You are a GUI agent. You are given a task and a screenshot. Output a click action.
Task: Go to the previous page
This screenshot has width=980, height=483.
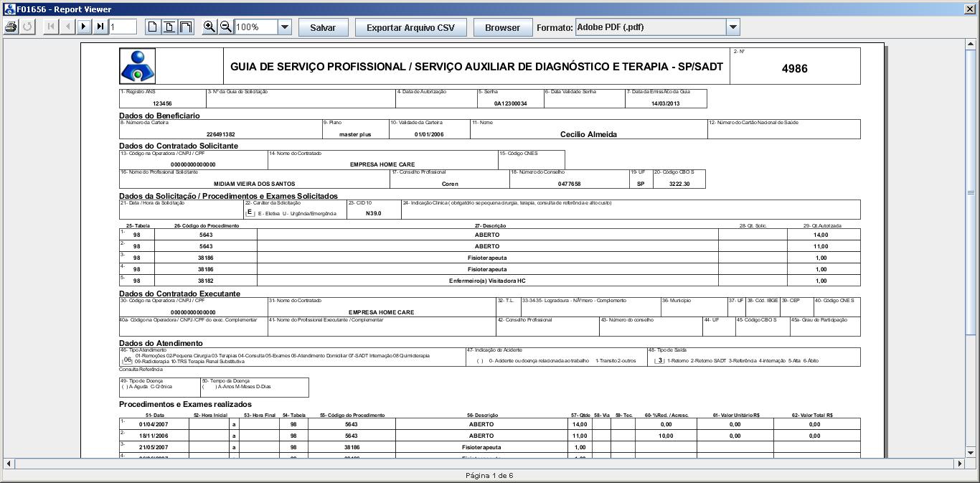pyautogui.click(x=68, y=27)
